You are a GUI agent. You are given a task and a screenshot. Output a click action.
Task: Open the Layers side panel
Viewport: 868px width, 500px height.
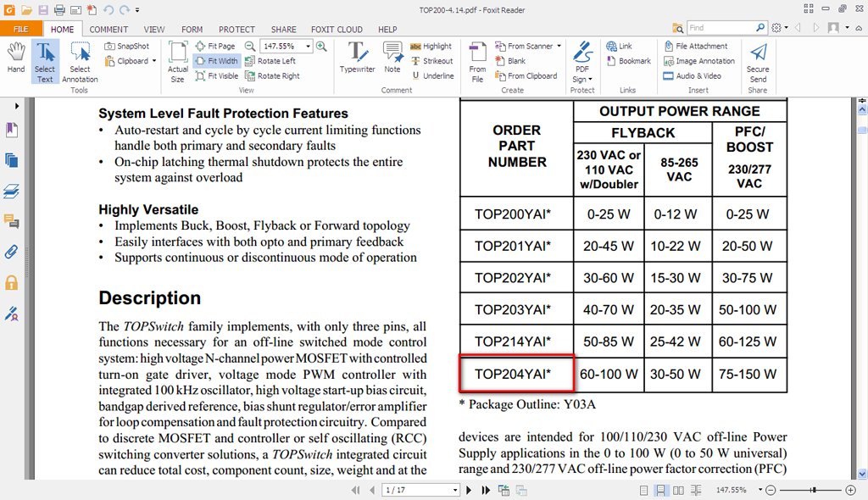click(11, 191)
